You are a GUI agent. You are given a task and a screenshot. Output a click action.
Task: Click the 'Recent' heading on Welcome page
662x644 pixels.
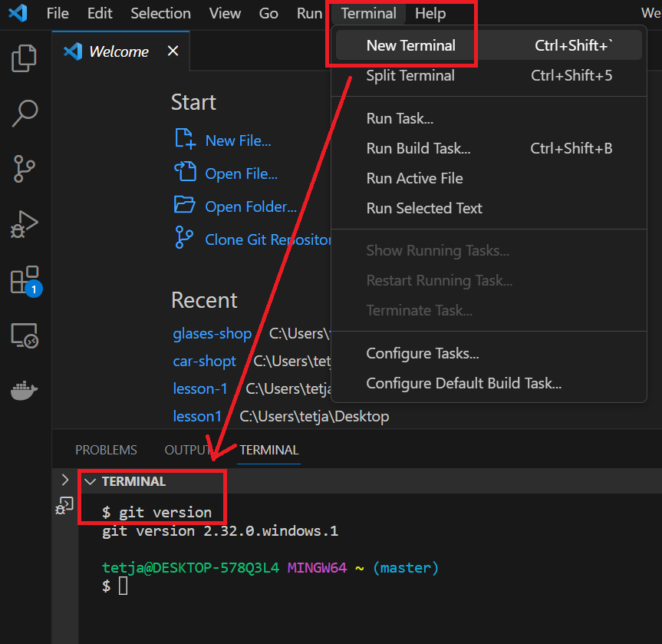click(x=204, y=300)
